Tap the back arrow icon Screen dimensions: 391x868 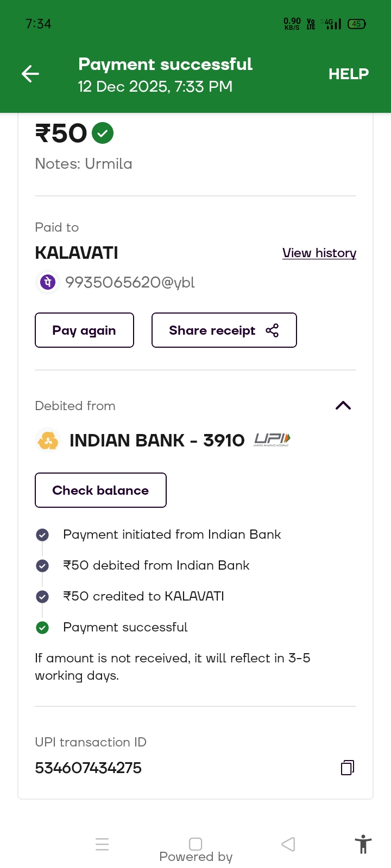click(x=30, y=74)
